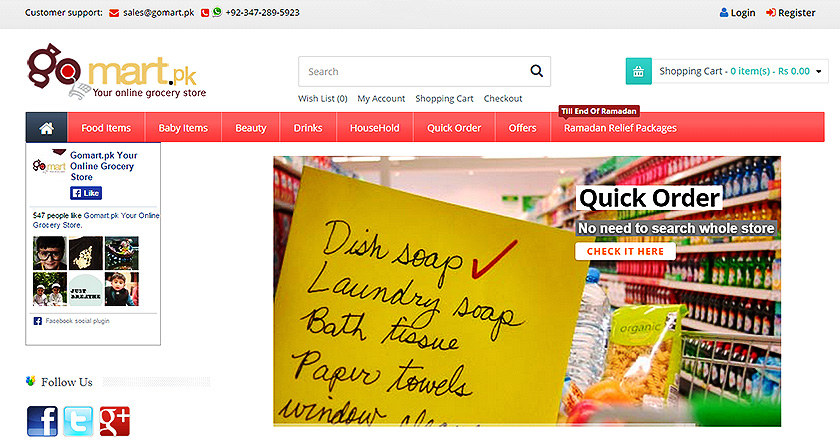Screen dimensions: 840x440
Task: Click the boy with glasses profile thumbnail
Action: click(50, 253)
